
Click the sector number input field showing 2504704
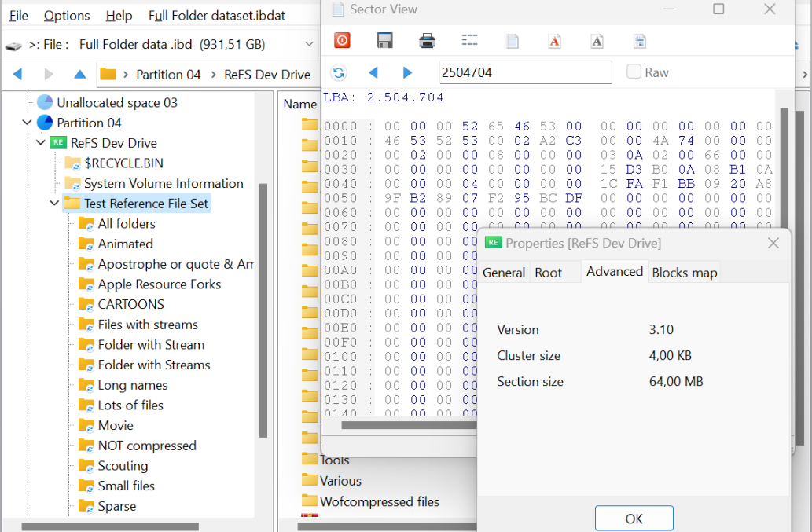click(x=525, y=72)
